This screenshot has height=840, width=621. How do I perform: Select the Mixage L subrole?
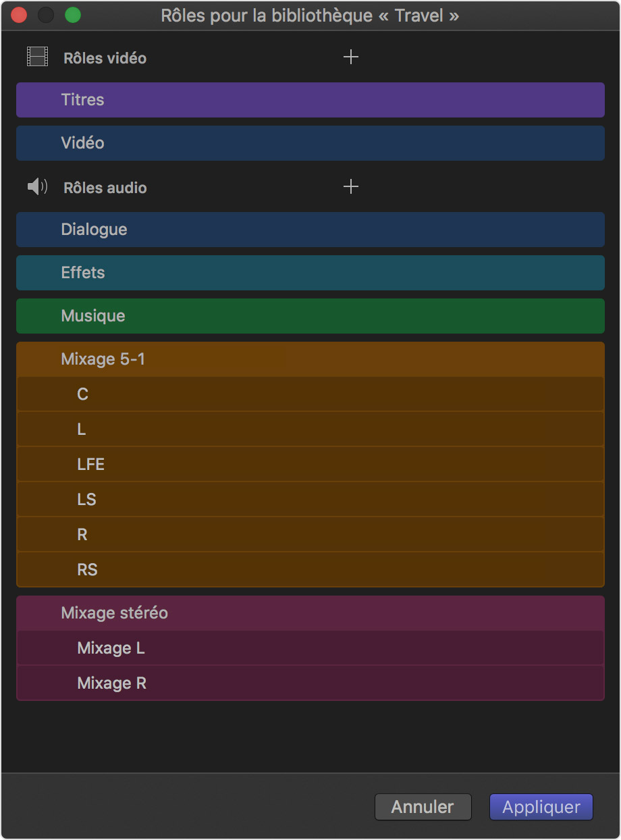point(310,648)
